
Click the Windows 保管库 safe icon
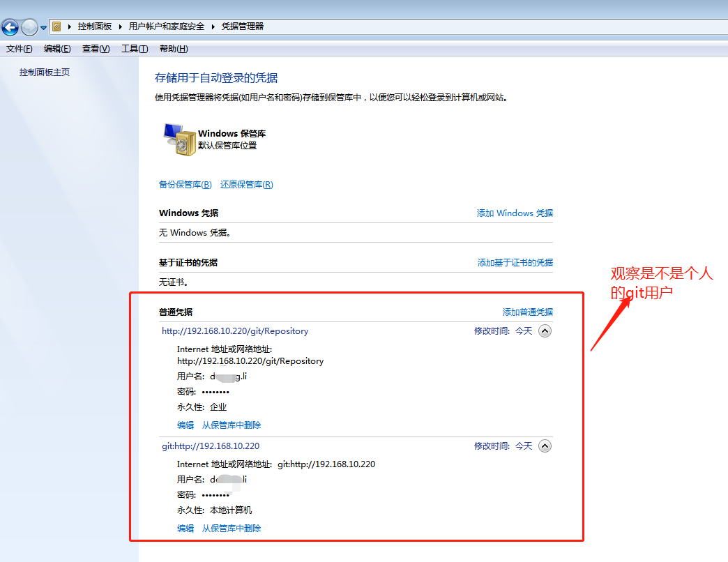(x=179, y=139)
